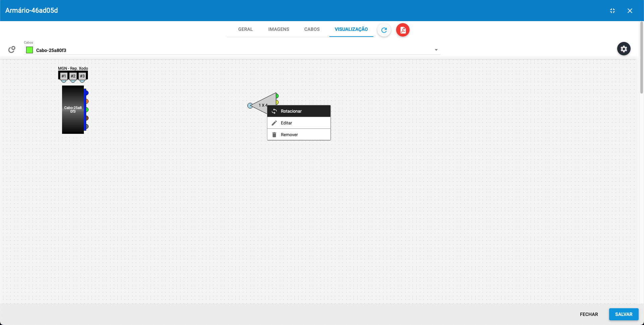644x325 pixels.
Task: Select the black Cabo-25a80f3 cable block
Action: [73, 110]
